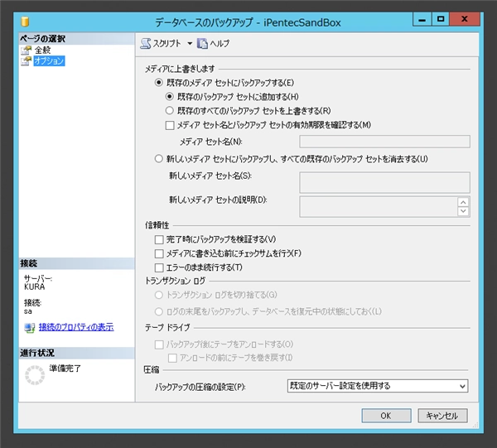Screen dimensions: 497x448
Task: Click the description box down arrow
Action: (x=463, y=211)
